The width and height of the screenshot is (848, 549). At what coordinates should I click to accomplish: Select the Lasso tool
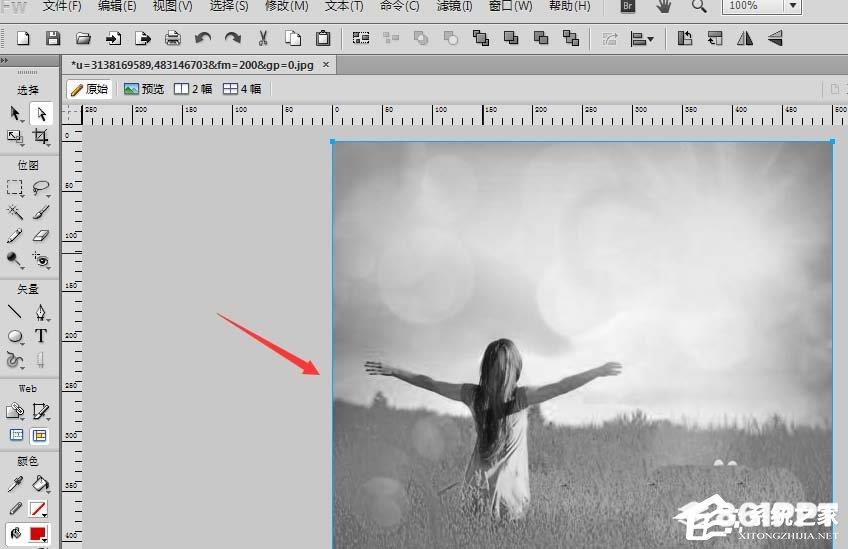41,188
